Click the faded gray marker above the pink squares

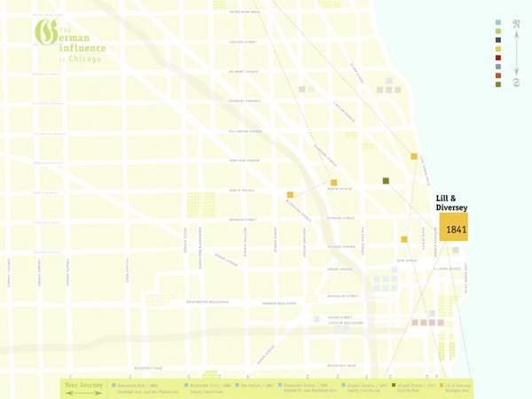(x=432, y=313)
